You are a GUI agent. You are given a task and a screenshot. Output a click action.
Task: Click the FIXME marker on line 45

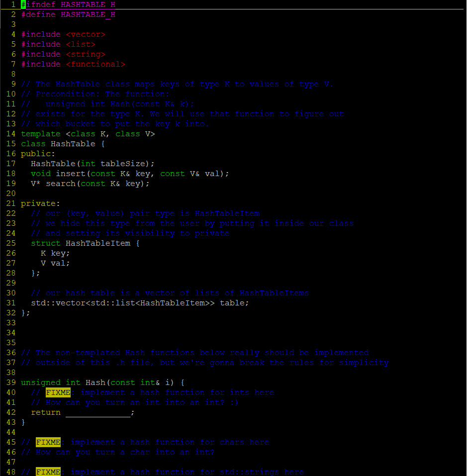click(48, 442)
